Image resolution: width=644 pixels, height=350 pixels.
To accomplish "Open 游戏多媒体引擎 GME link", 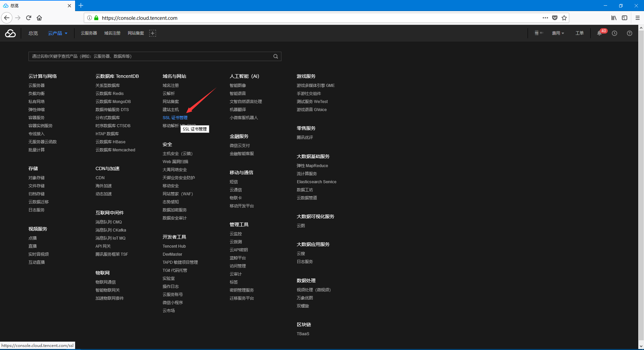I will [316, 86].
